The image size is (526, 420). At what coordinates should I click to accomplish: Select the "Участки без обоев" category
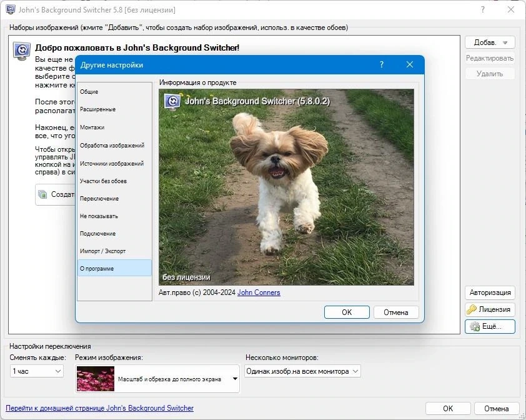coord(114,181)
